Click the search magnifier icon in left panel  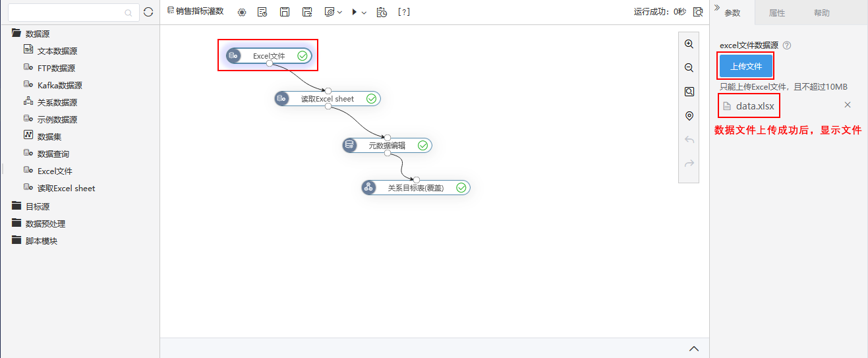[x=129, y=13]
